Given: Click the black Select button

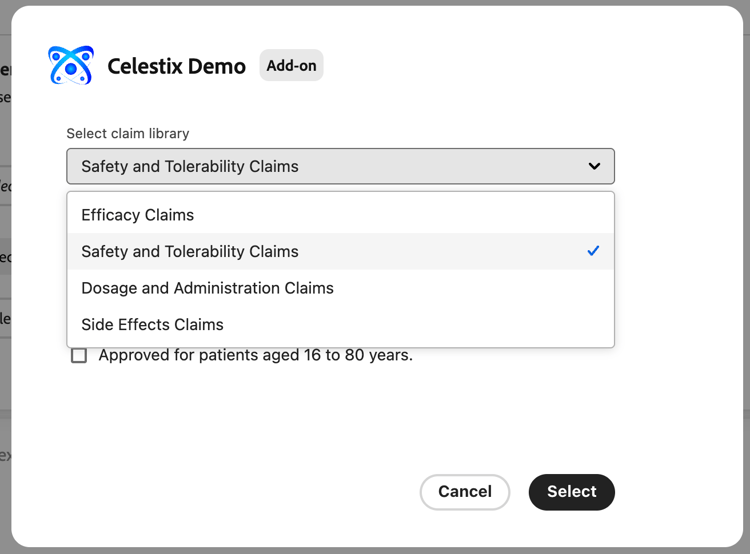Looking at the screenshot, I should [x=571, y=492].
